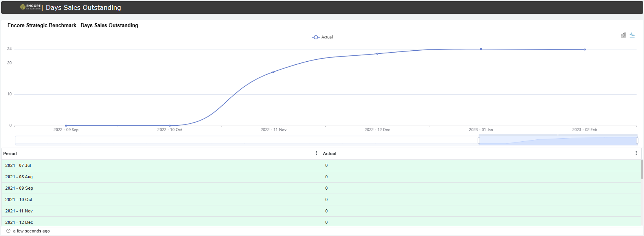Screen dimensions: 644x236
Task: Open Actual column options menu
Action: (636, 153)
